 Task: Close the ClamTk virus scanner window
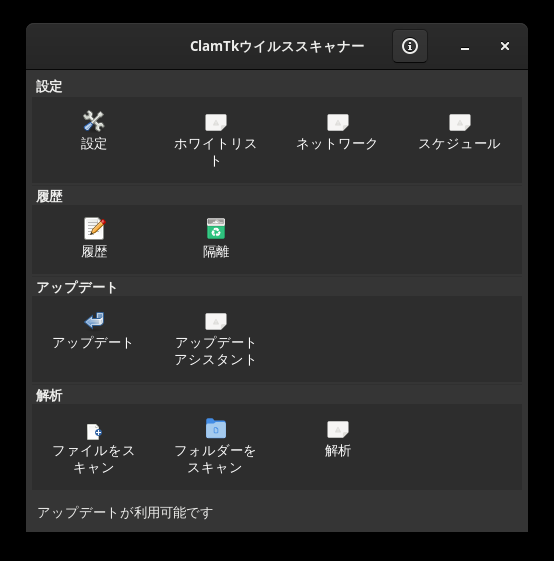[505, 46]
